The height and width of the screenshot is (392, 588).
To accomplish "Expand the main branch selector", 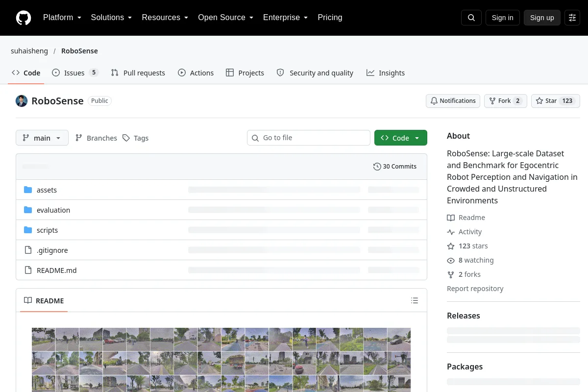I will (42, 138).
